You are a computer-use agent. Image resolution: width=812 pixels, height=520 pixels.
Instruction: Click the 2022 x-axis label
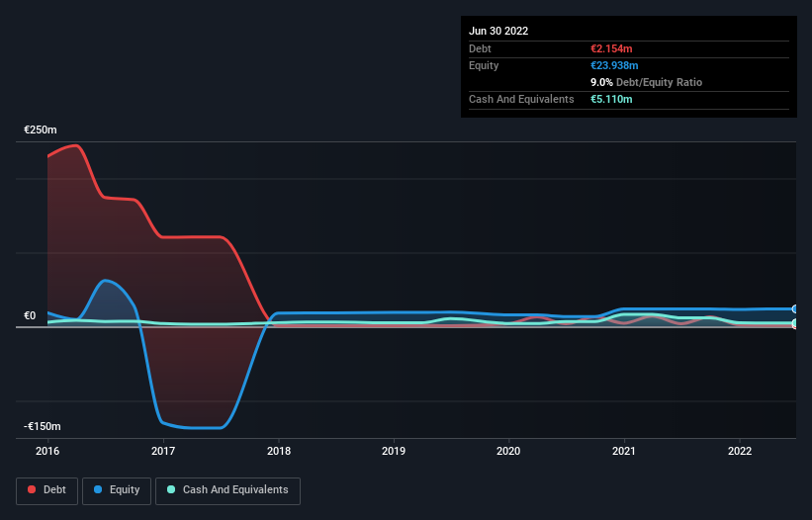740,451
